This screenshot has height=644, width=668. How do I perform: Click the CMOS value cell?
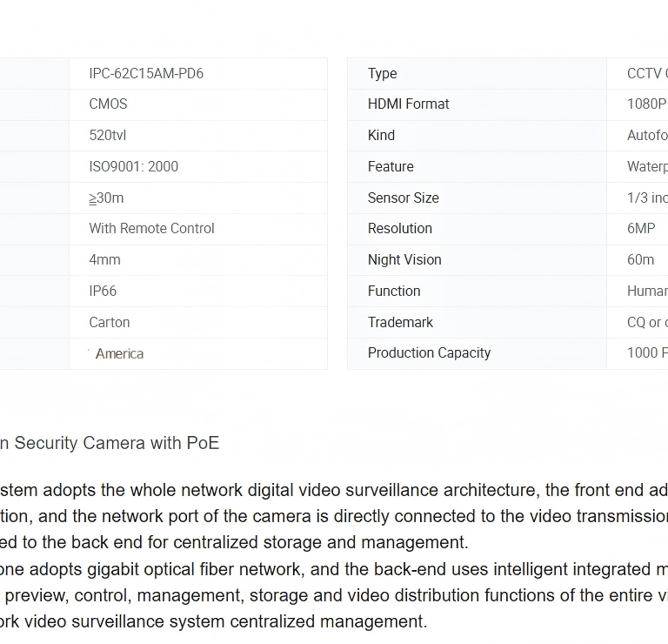[x=108, y=104]
